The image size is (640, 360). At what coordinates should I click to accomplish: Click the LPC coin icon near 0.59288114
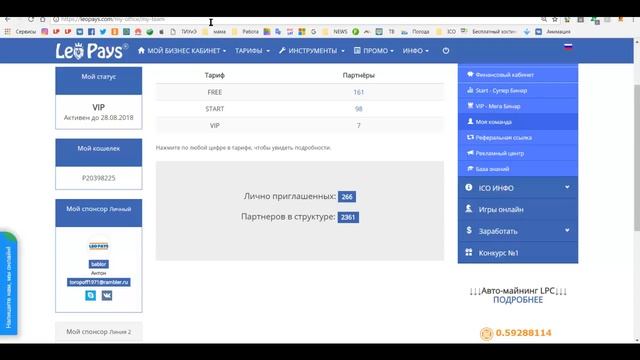(486, 333)
